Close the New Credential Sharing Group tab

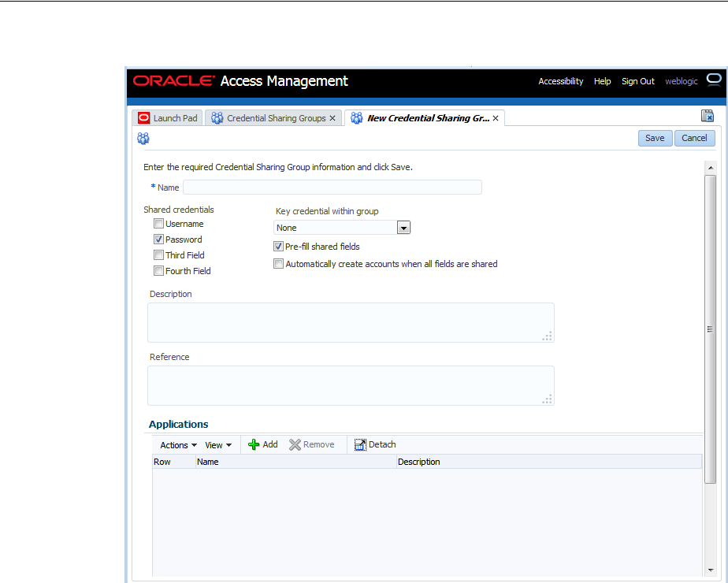point(496,118)
